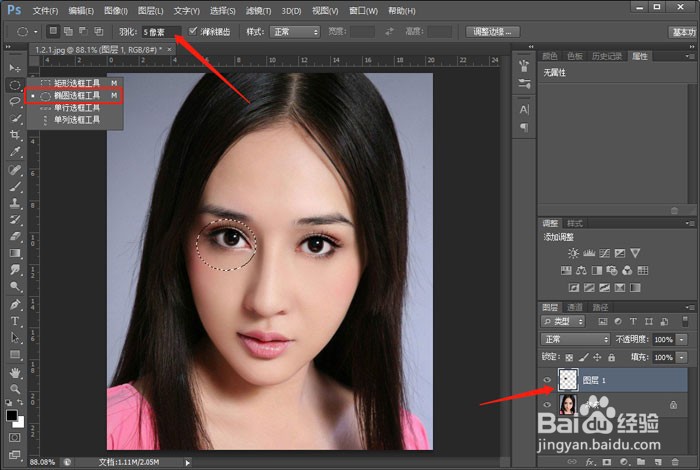
Task: Add a Gradient Map adjustment
Action: (635, 288)
